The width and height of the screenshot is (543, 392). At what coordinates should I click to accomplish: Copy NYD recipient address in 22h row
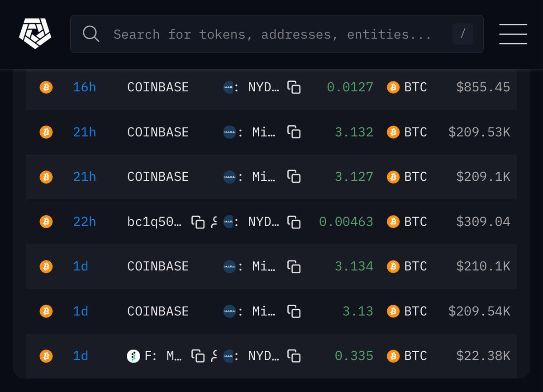click(x=294, y=222)
